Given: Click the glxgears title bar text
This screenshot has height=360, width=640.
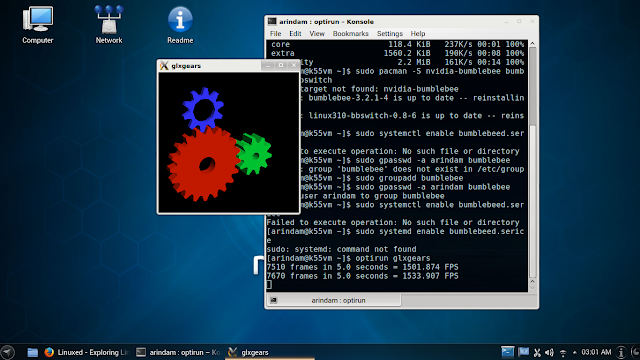Looking at the screenshot, I should click(186, 66).
